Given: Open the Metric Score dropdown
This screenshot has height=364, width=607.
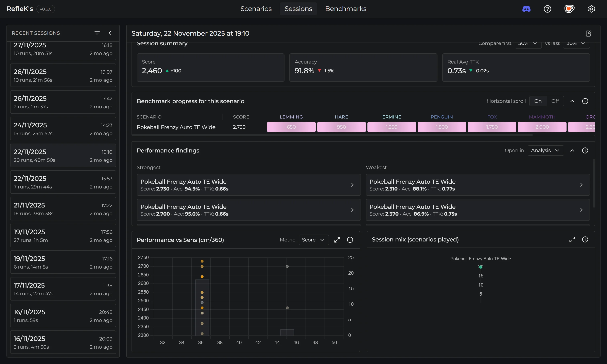Looking at the screenshot, I should tap(313, 240).
